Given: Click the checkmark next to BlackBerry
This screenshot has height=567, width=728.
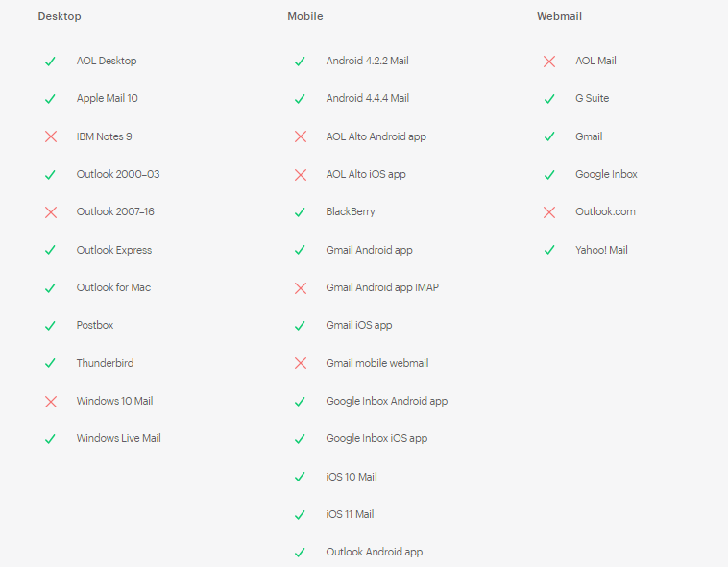Looking at the screenshot, I should (300, 211).
